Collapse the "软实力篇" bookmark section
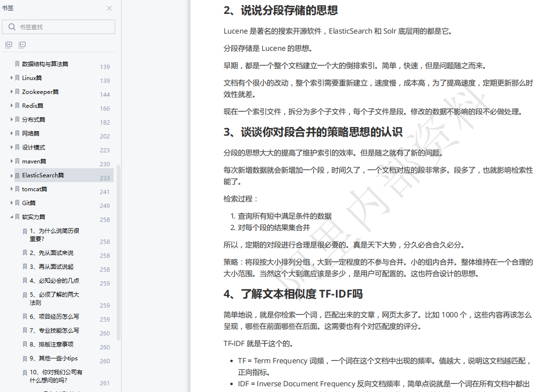Viewport: 559px width, 392px height. pyautogui.click(x=11, y=217)
